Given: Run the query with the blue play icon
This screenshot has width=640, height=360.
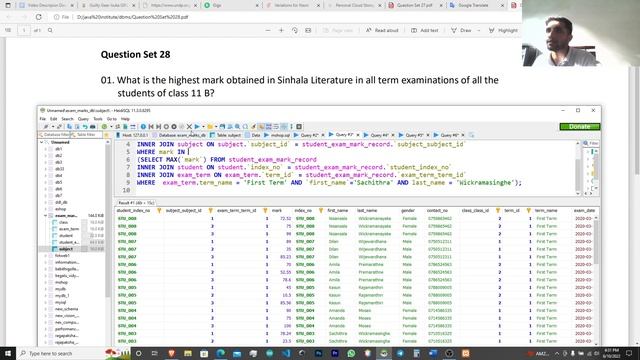Looking at the screenshot, I should click(x=197, y=127).
